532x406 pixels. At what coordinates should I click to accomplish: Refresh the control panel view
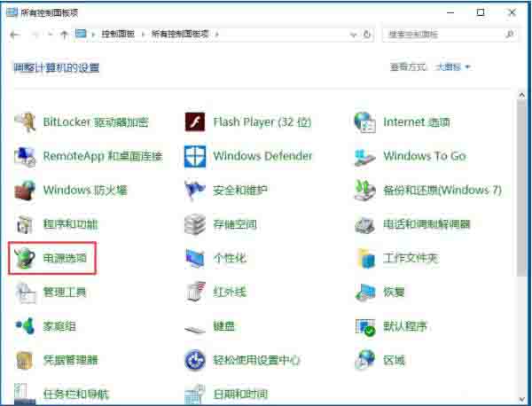click(x=367, y=35)
